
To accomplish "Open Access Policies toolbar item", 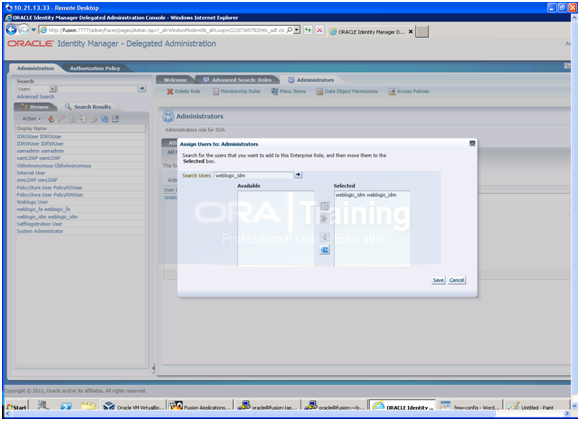I will pos(409,91).
